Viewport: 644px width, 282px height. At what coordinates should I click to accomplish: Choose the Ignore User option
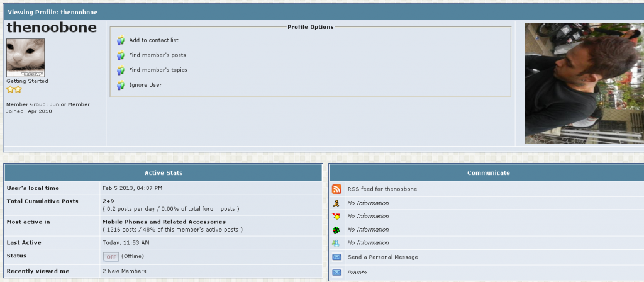pos(145,86)
